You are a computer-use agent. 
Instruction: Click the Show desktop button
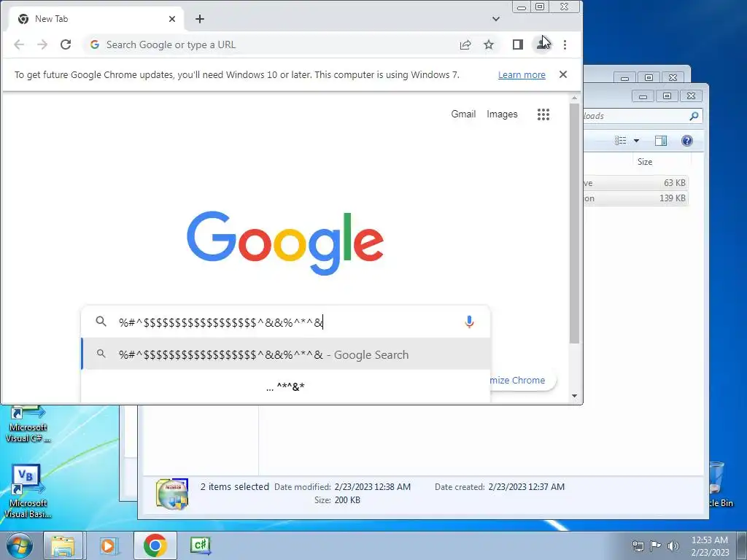[741, 545]
